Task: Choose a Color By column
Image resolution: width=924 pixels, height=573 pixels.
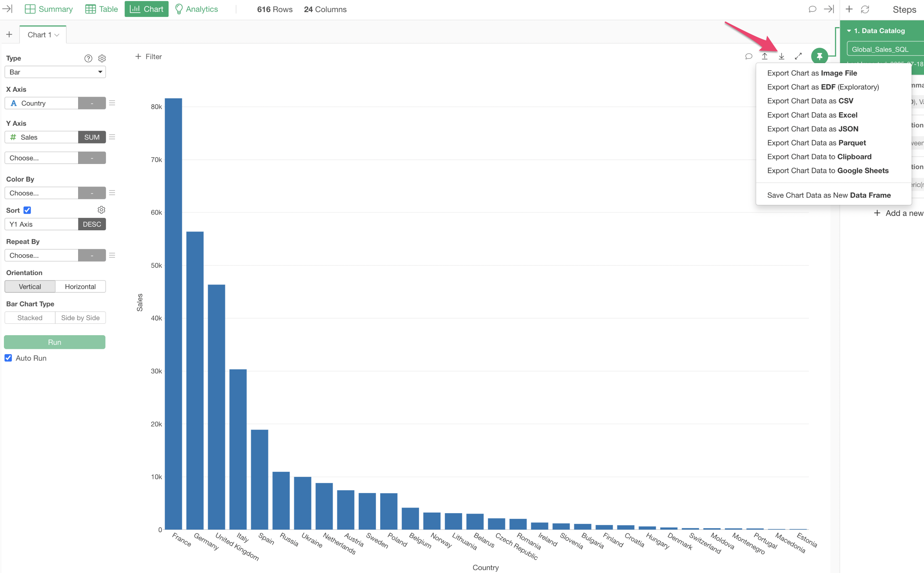Action: tap(41, 193)
